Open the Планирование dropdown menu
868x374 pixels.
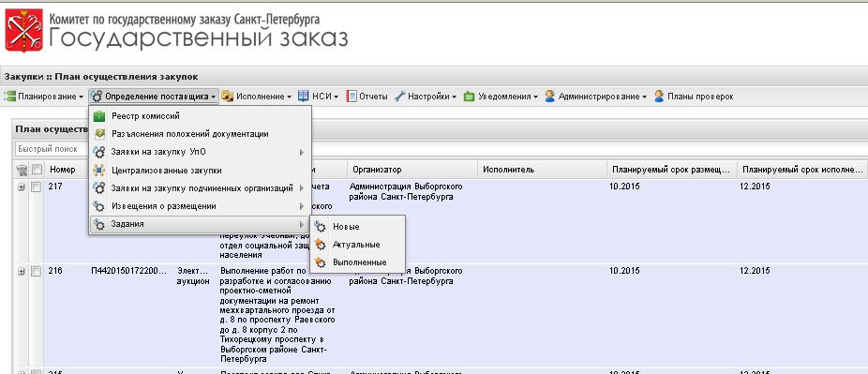pos(44,97)
